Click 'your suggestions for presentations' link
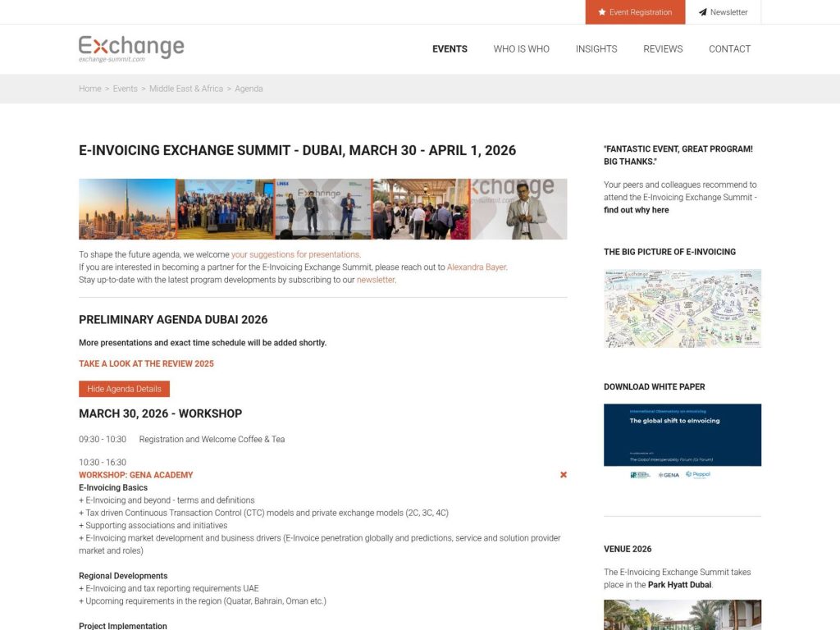The height and width of the screenshot is (630, 840). pyautogui.click(x=294, y=254)
